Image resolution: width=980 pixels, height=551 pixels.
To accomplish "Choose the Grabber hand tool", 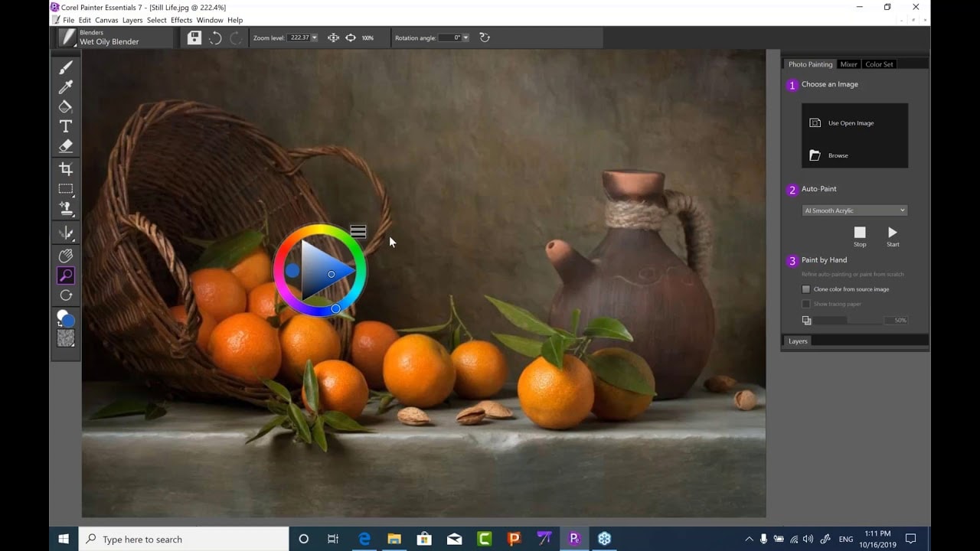I will [66, 255].
